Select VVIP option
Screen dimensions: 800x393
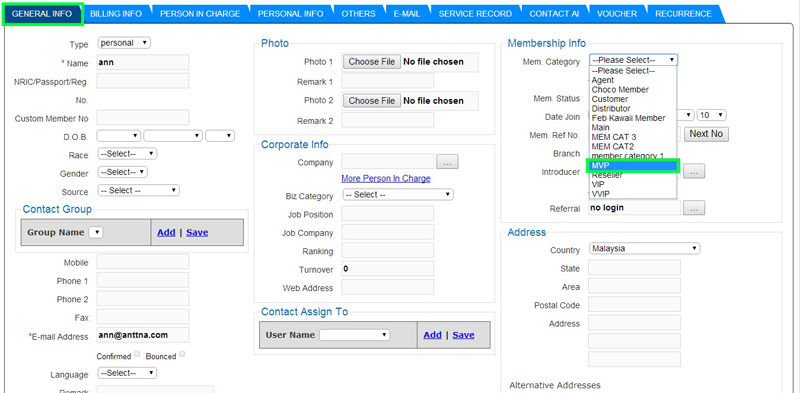[x=633, y=193]
